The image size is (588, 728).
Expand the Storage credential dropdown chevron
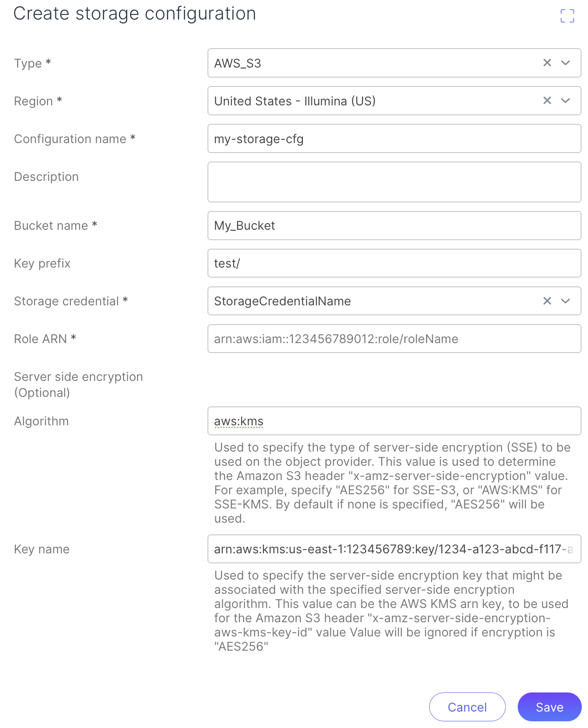565,301
